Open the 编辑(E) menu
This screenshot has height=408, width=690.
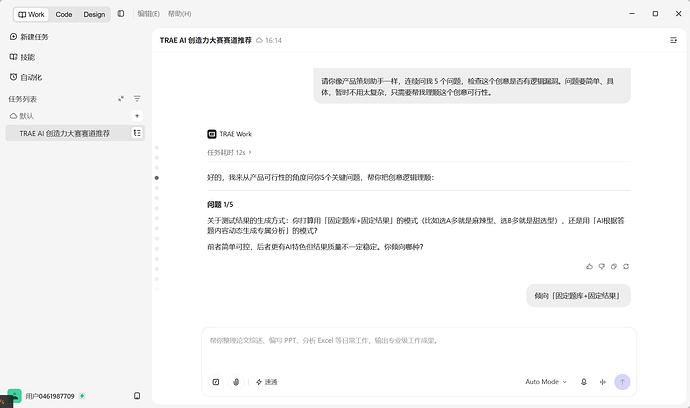pos(148,14)
